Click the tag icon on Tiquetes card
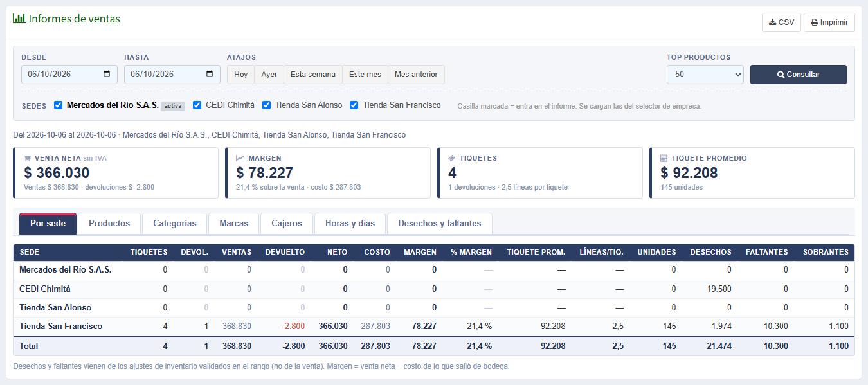Screen dimensions: 868x385 pyautogui.click(x=451, y=158)
